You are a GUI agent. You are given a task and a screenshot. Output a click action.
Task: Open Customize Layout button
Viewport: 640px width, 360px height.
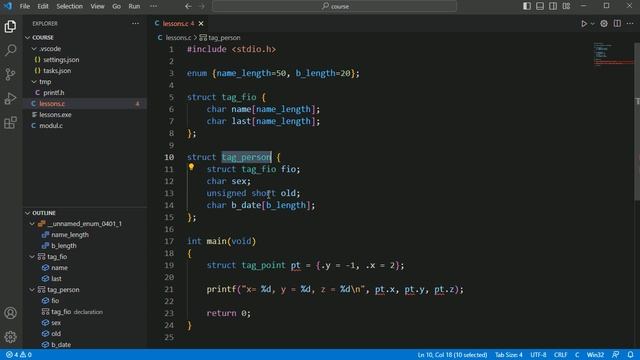click(x=566, y=6)
